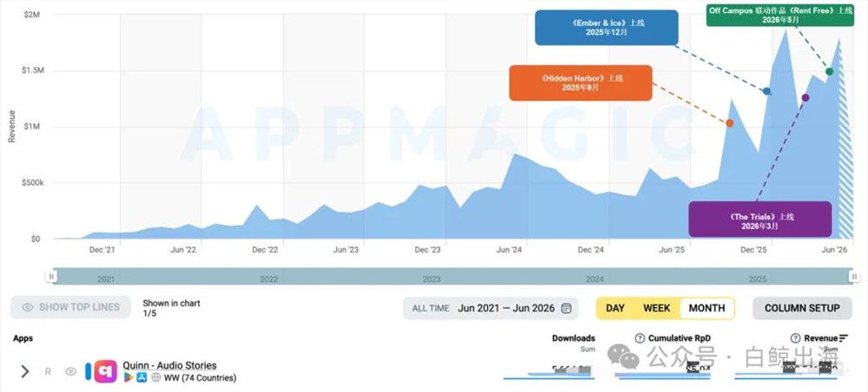The image size is (868, 392).
Task: Expand the Quinn - Audio Stories row
Action: point(25,371)
